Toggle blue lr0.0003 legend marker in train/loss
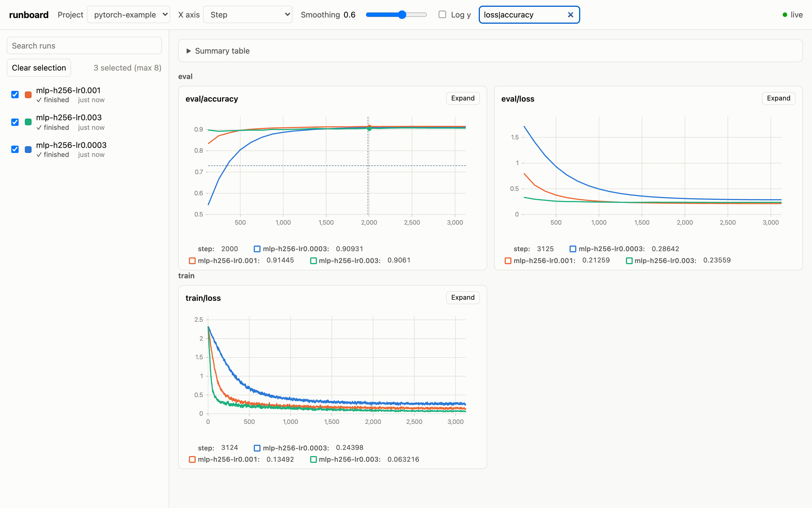Screen dimensions: 812x508 (257, 448)
